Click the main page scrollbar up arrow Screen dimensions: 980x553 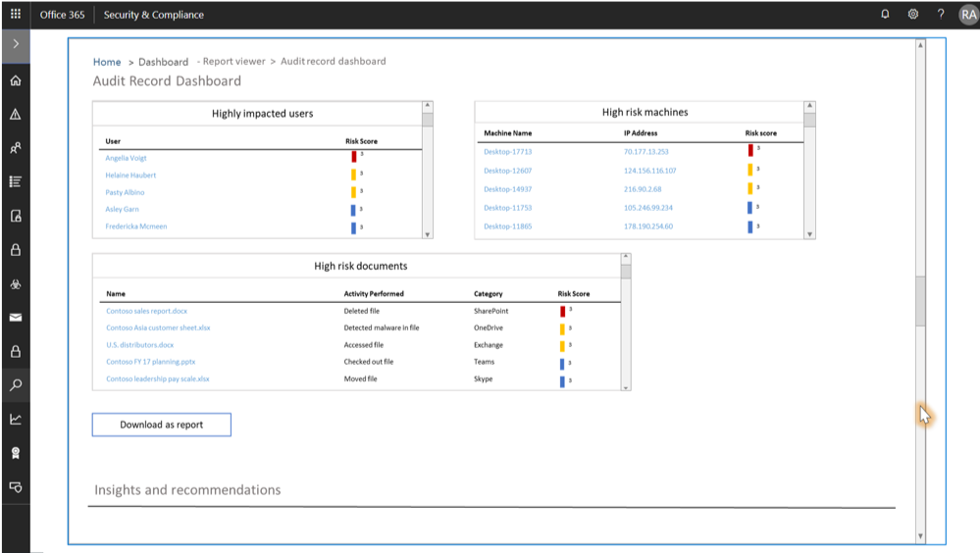pyautogui.click(x=920, y=45)
